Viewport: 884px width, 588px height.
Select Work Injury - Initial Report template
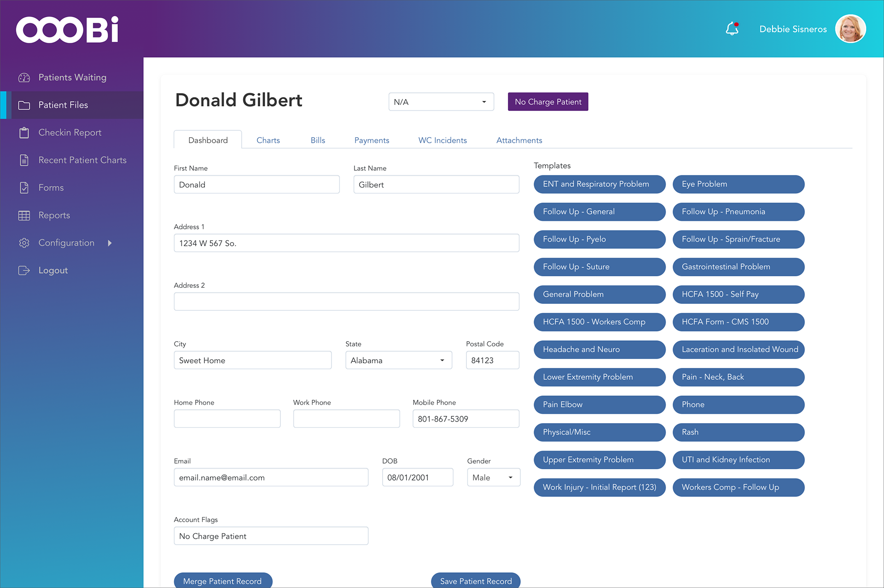coord(599,488)
